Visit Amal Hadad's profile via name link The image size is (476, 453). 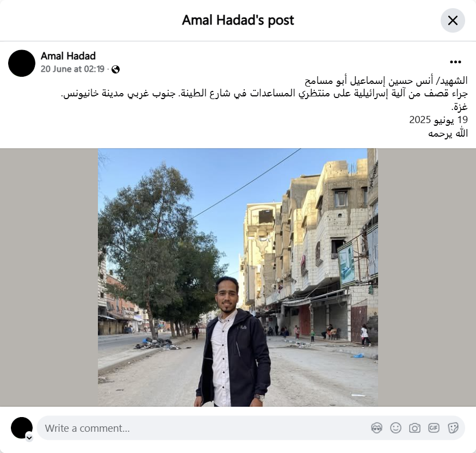pos(68,56)
